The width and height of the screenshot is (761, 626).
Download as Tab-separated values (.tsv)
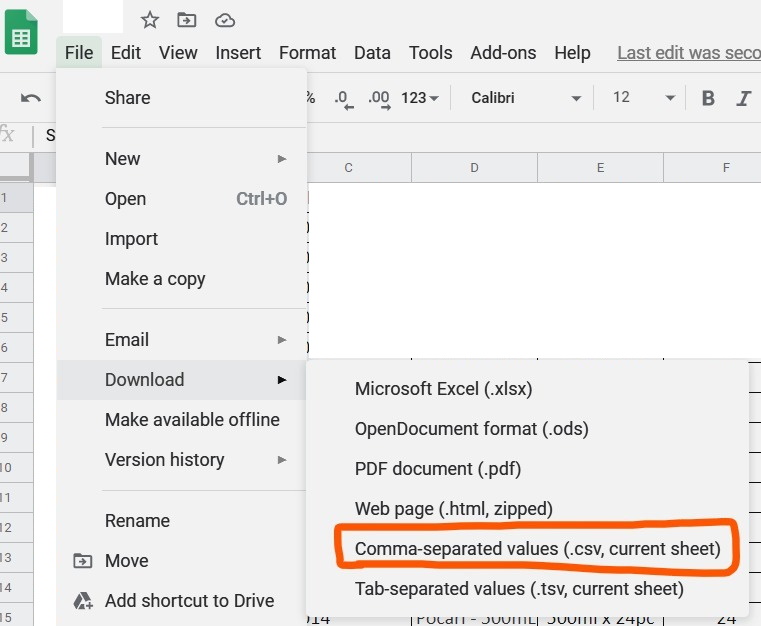pos(528,589)
